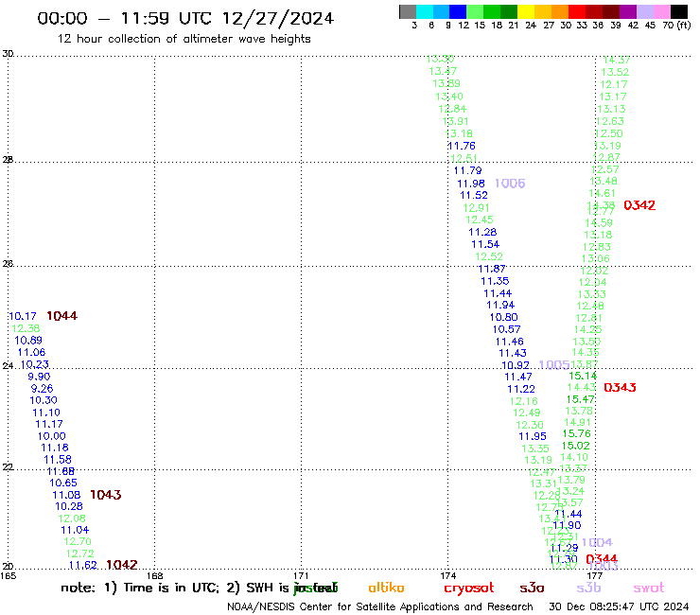This screenshot has width=700, height=615.
Task: Click the wave height value 10.57
Action: [x=506, y=329]
